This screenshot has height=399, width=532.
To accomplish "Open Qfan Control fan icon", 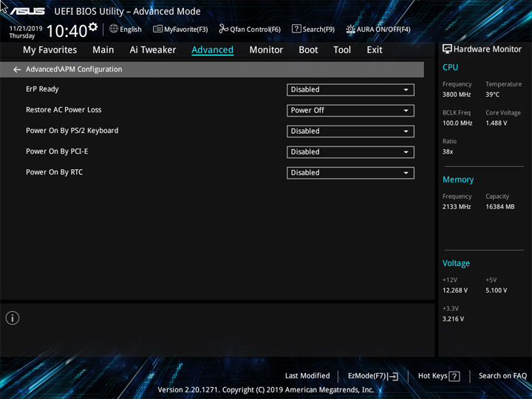I will click(223, 29).
